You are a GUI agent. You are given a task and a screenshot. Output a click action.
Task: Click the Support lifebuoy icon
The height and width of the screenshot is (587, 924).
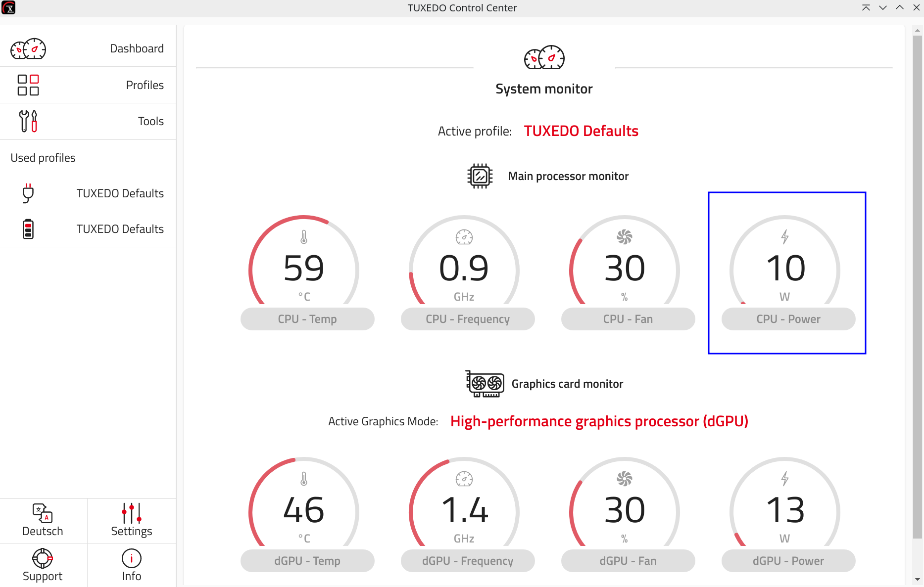43,558
